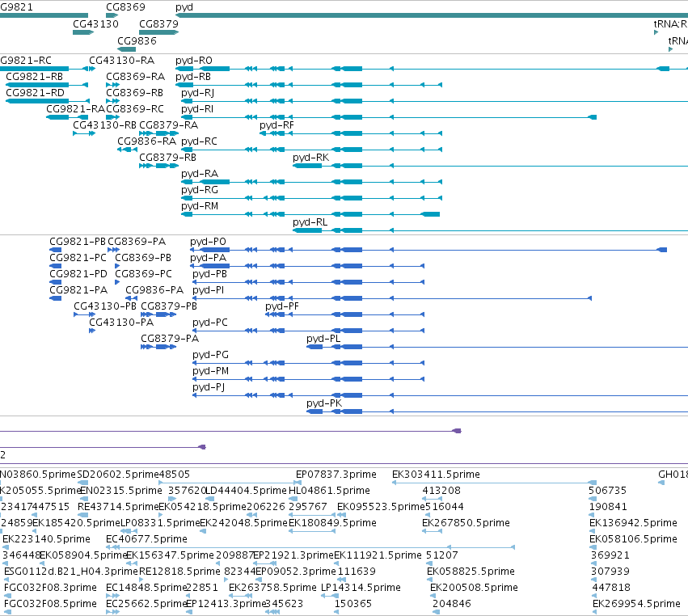Image resolution: width=688 pixels, height=616 pixels.
Task: Click transcript CG43130-RB
Action: (104, 125)
